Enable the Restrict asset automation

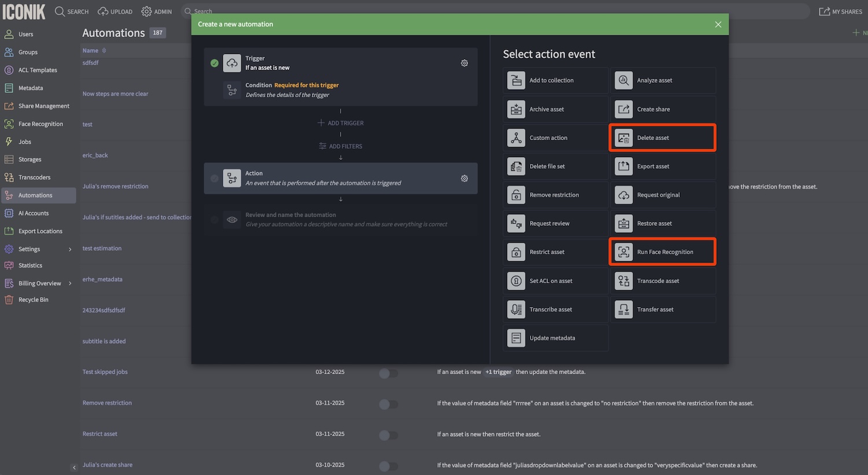[x=388, y=436]
